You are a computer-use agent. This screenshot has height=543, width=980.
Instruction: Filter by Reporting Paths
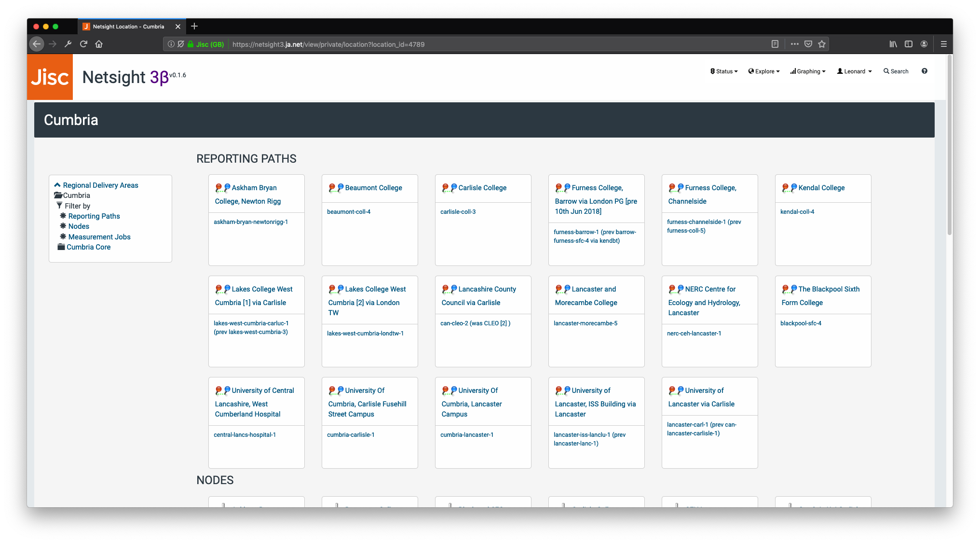(94, 216)
